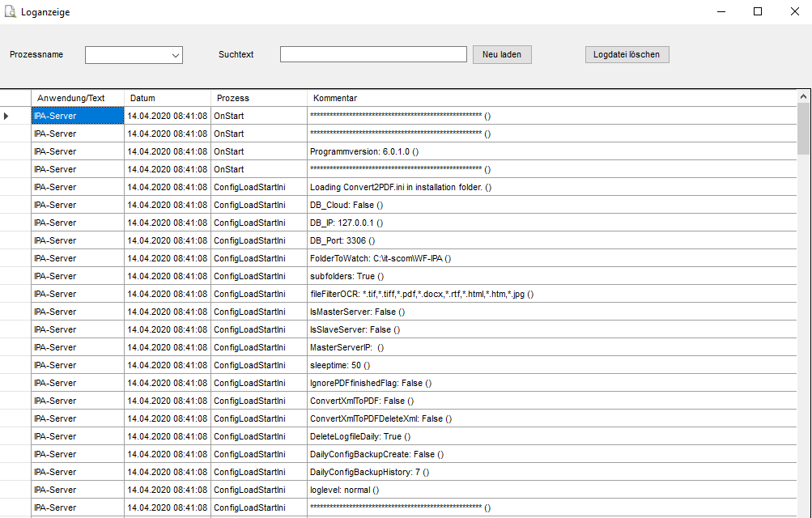Click the row header of DB_Port row

[15, 240]
